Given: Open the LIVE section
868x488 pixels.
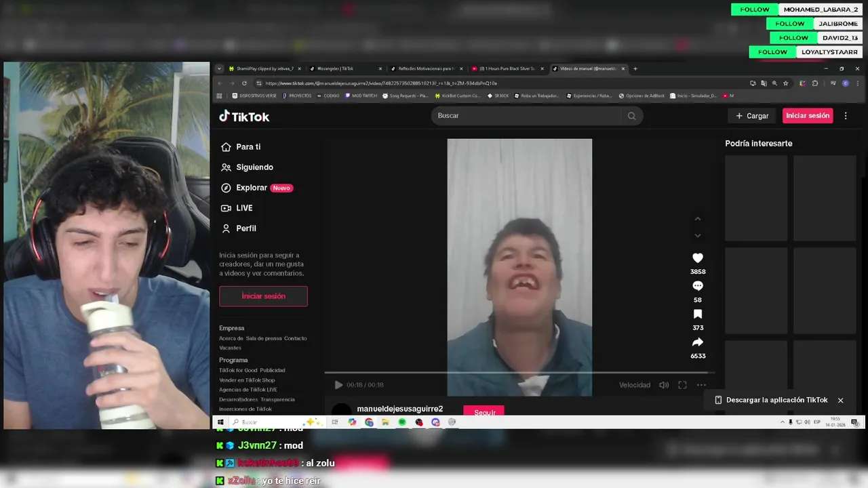Looking at the screenshot, I should click(237, 208).
